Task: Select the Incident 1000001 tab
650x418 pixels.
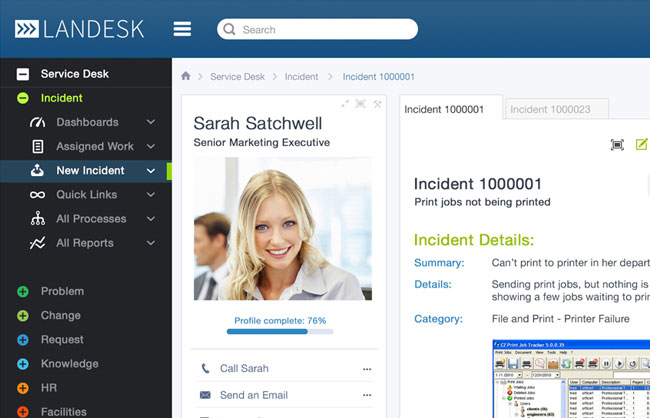Action: 444,109
